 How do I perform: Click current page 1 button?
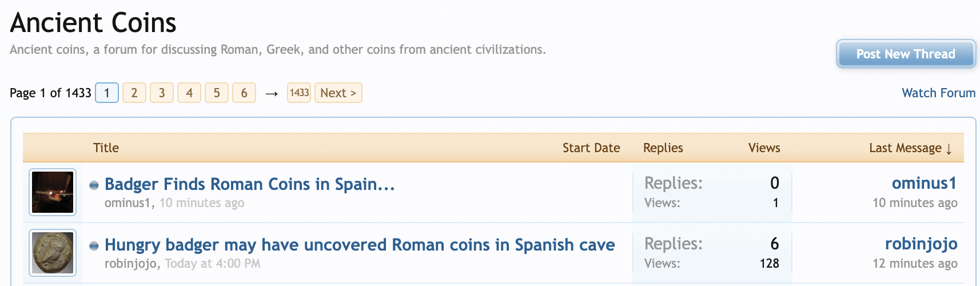[107, 93]
